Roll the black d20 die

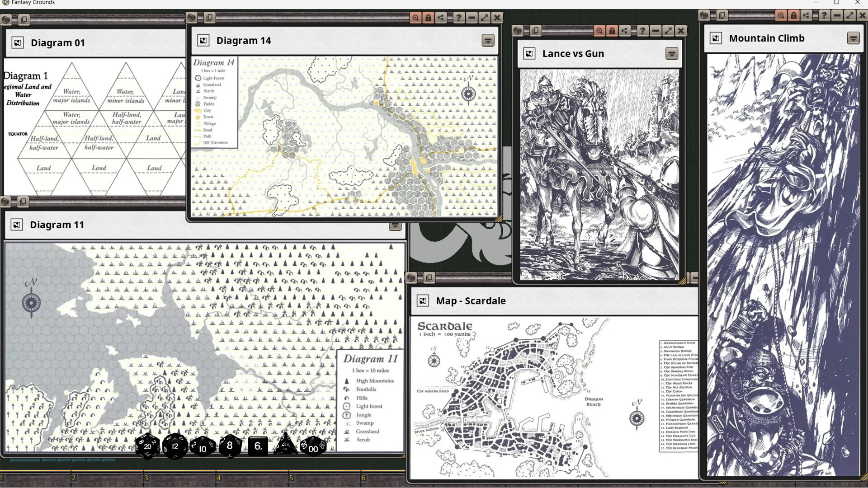pos(147,446)
